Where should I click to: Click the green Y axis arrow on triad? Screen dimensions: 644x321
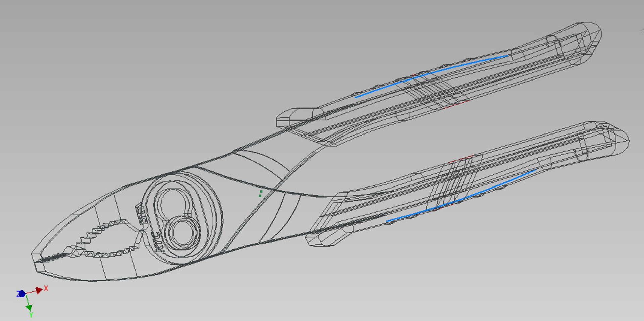click(29, 307)
